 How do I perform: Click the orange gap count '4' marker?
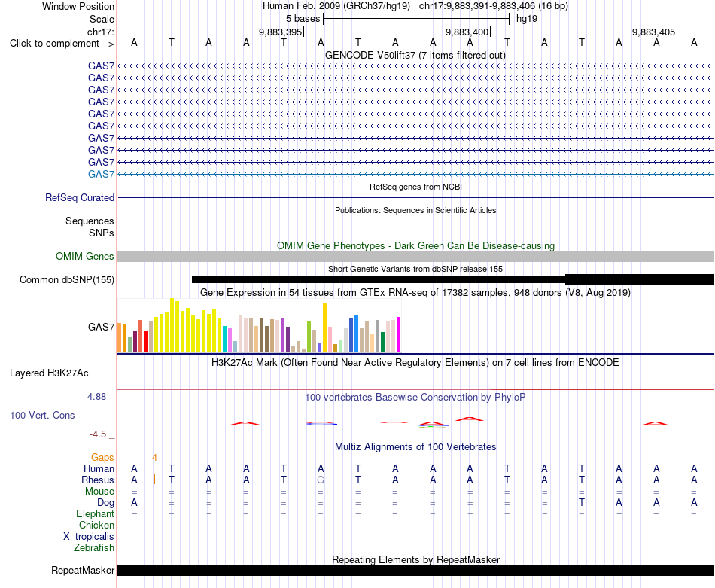pyautogui.click(x=154, y=458)
